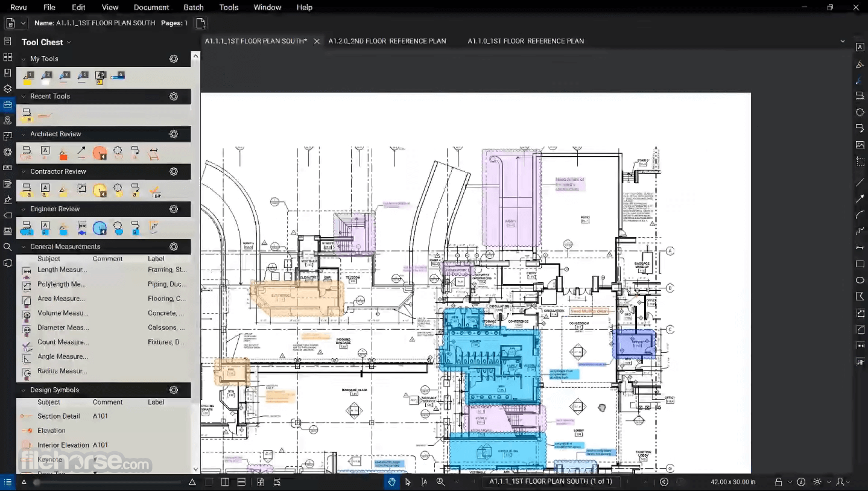The height and width of the screenshot is (491, 868).
Task: Collapse the Engineer Review section
Action: (24, 209)
